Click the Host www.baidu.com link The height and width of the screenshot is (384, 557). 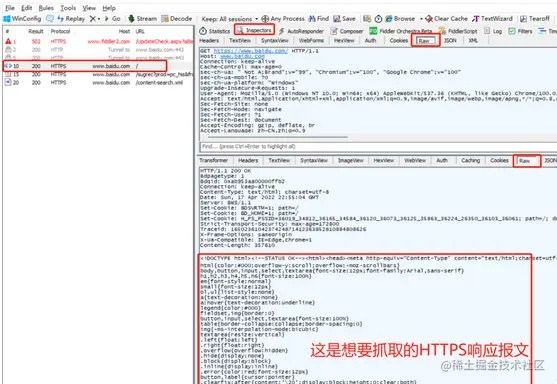(x=243, y=56)
